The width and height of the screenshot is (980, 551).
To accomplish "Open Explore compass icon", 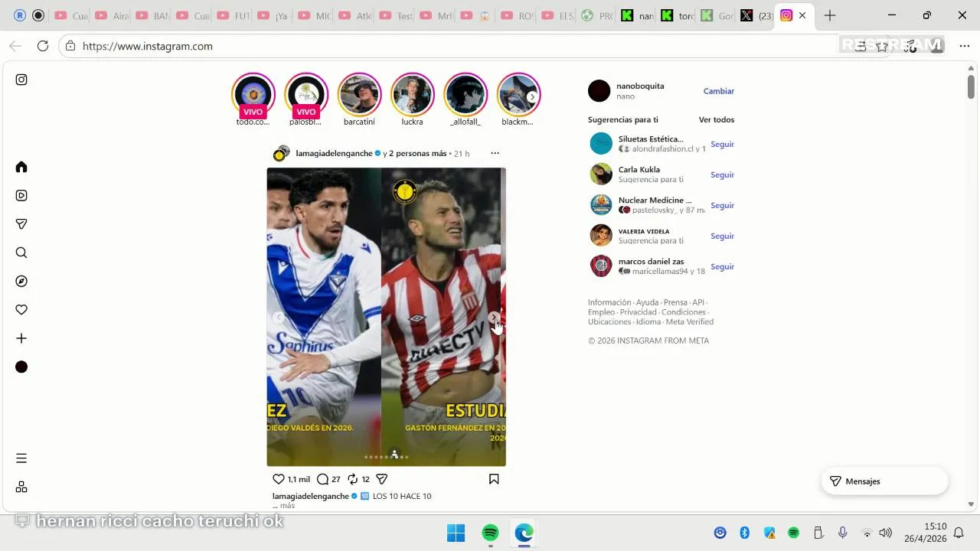I will 21,281.
